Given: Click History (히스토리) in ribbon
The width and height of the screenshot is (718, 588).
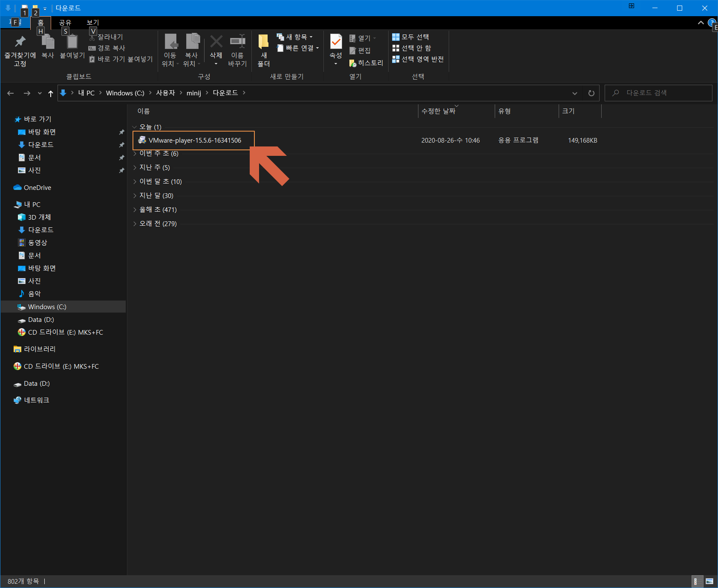Looking at the screenshot, I should (x=366, y=63).
